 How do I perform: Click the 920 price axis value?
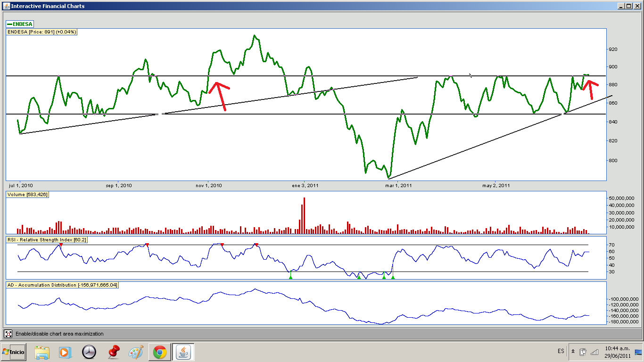tap(613, 49)
